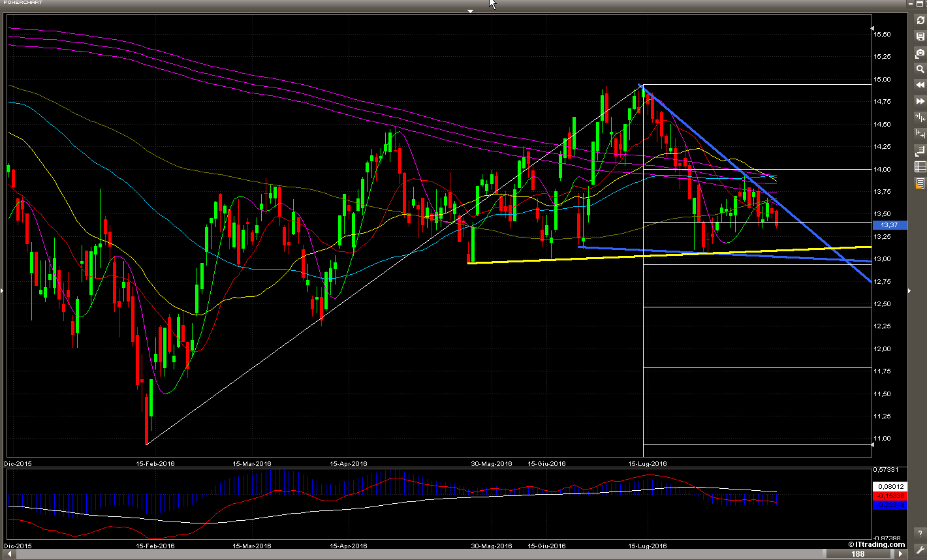927x560 pixels.
Task: Click the 15-Lug-2016 date on main chart axis
Action: point(648,463)
